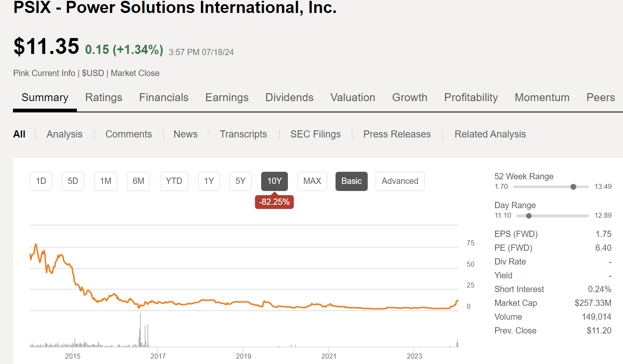Viewport: 623px width, 364px height.
Task: Enable the Advanced chart mode
Action: (x=399, y=181)
